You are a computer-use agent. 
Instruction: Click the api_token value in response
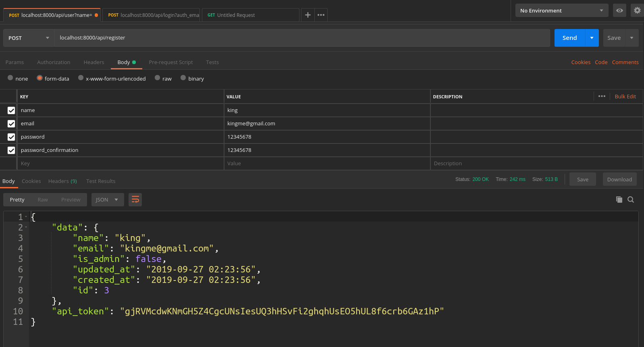pos(282,311)
